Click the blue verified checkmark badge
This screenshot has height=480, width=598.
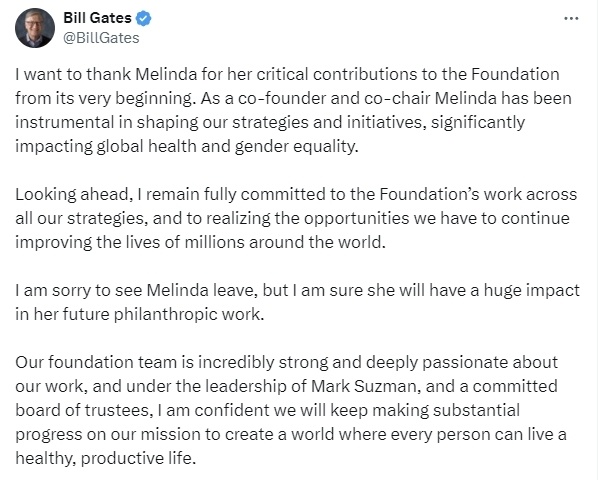click(x=144, y=18)
